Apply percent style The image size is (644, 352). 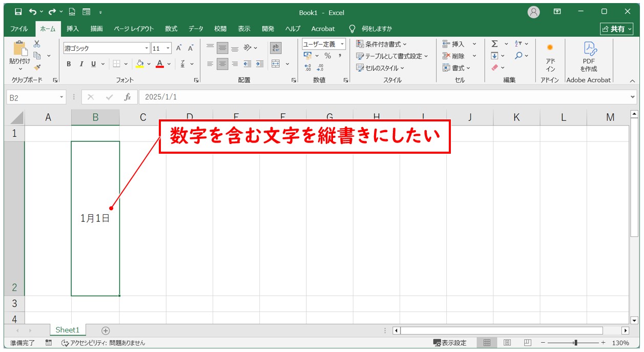point(327,55)
